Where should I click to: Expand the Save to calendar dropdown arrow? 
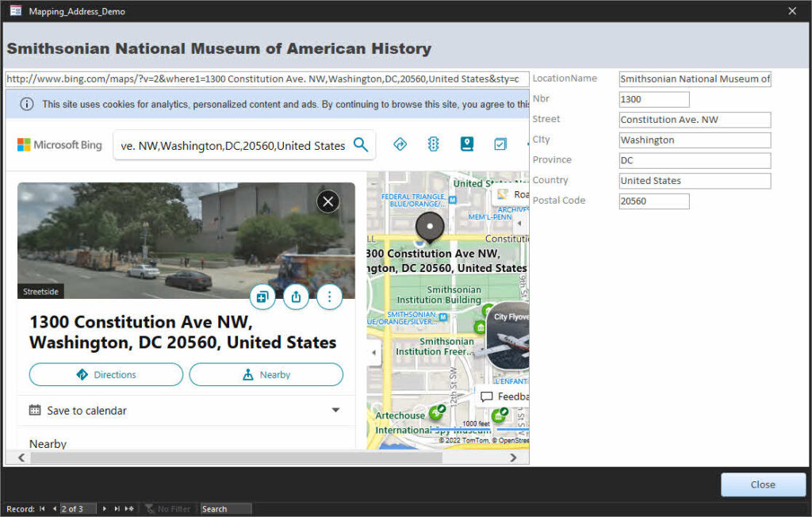coord(335,410)
